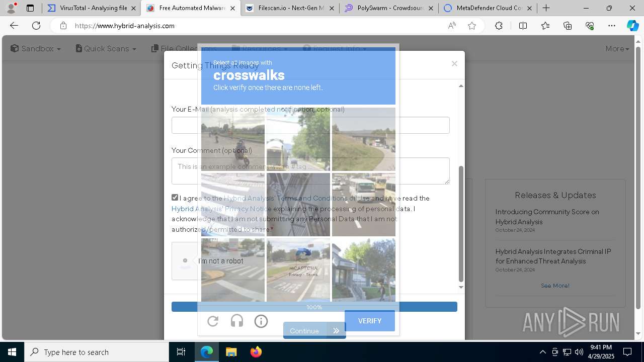Open Hybrid Analysis' Privacy Notice link
The width and height of the screenshot is (644, 362).
pyautogui.click(x=221, y=209)
